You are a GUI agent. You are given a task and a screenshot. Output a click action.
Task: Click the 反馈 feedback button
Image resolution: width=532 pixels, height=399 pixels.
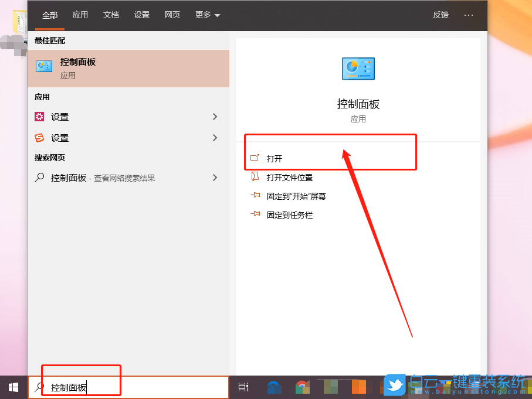(440, 15)
